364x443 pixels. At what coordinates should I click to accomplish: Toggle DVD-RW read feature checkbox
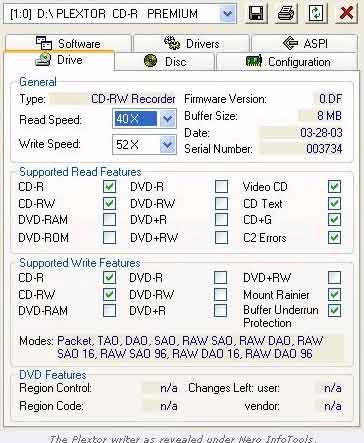(x=221, y=203)
